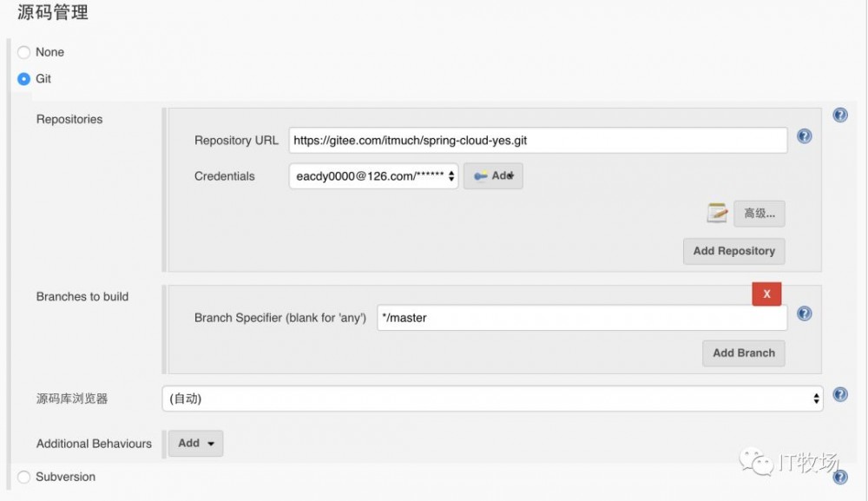Image resolution: width=868 pixels, height=501 pixels.
Task: Click help icon next to Repository URL
Action: tap(804, 136)
